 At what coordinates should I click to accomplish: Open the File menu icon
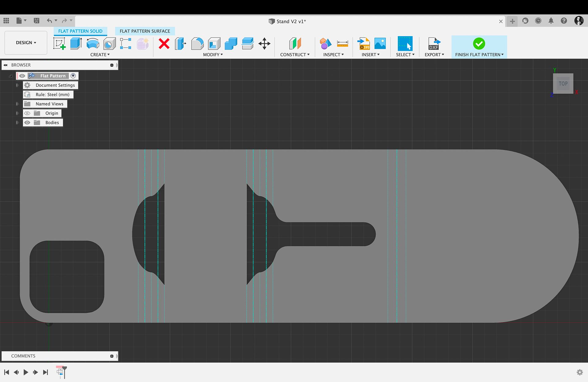(21, 21)
